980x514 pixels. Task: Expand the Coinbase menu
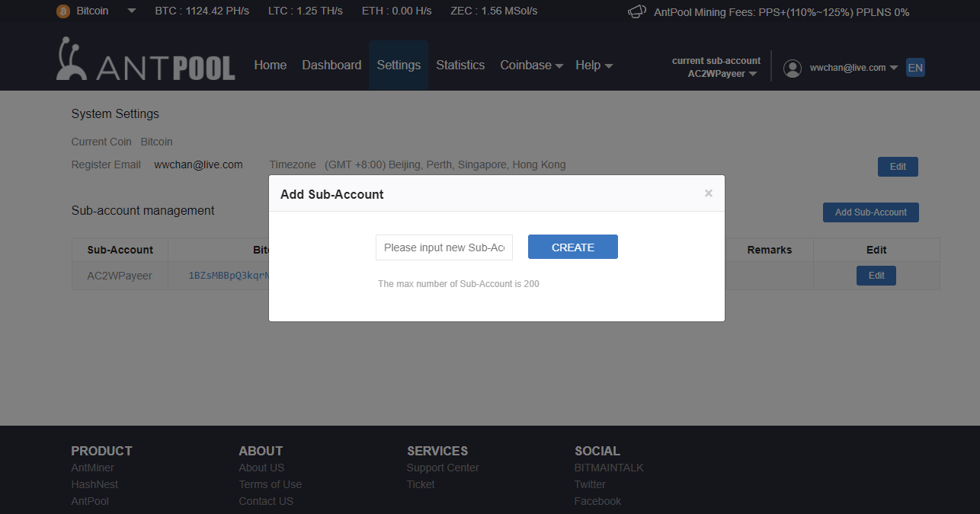pyautogui.click(x=531, y=65)
